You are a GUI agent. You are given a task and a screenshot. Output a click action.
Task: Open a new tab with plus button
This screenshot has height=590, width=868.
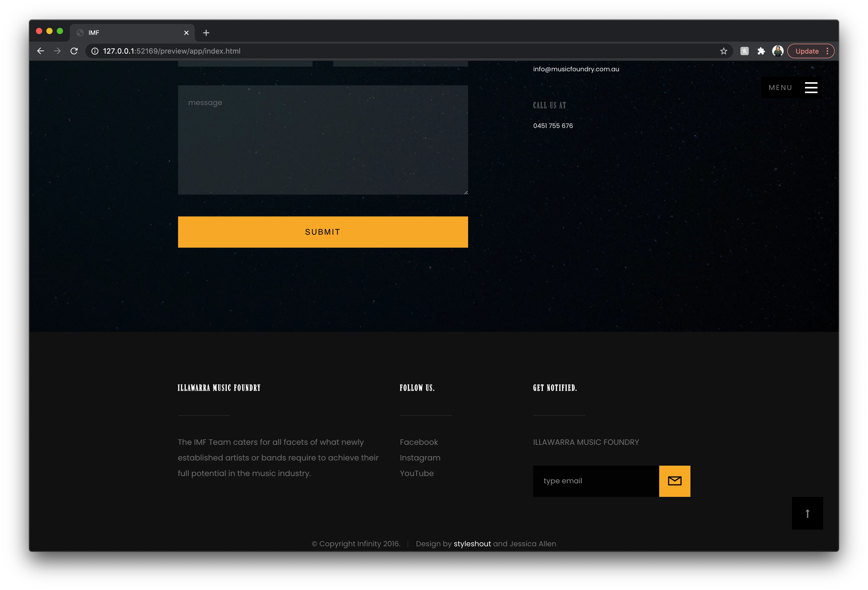coord(206,33)
